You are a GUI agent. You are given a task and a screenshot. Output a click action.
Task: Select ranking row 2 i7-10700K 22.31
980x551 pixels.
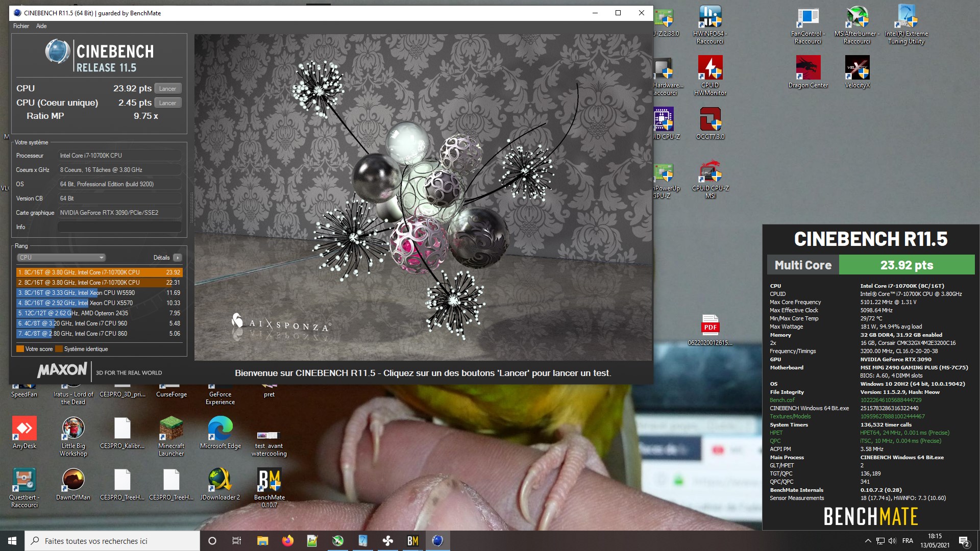[99, 283]
